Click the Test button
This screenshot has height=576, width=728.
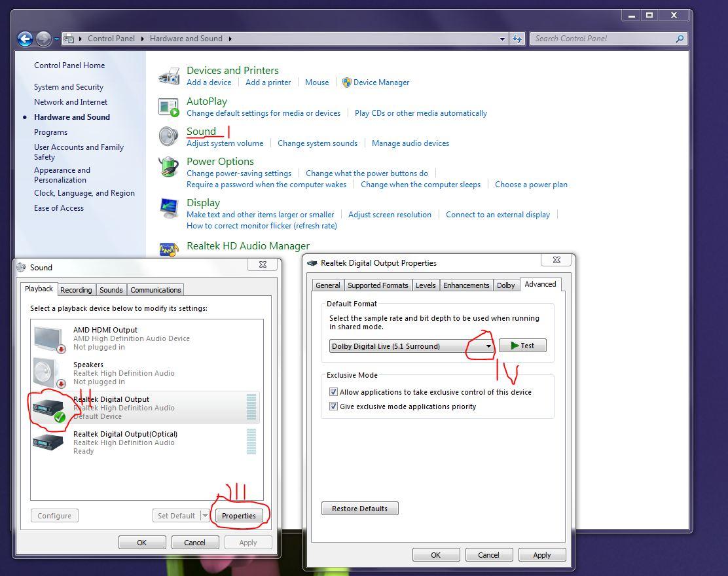[522, 346]
